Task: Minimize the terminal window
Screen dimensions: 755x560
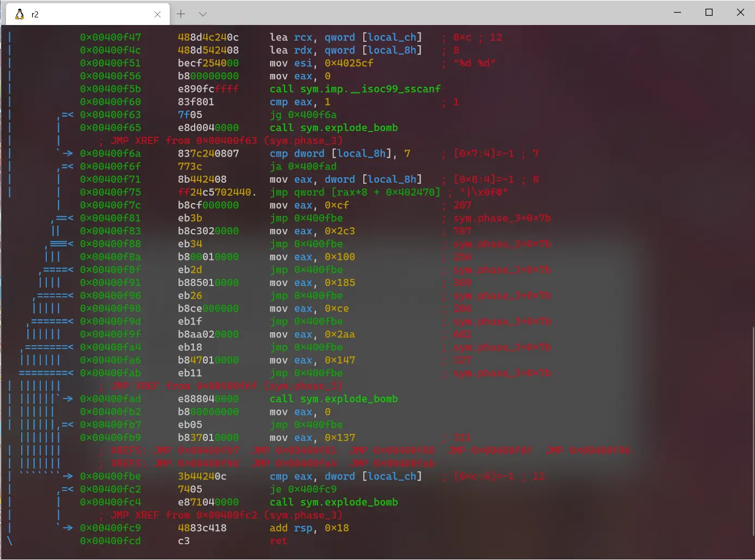Action: coord(678,12)
